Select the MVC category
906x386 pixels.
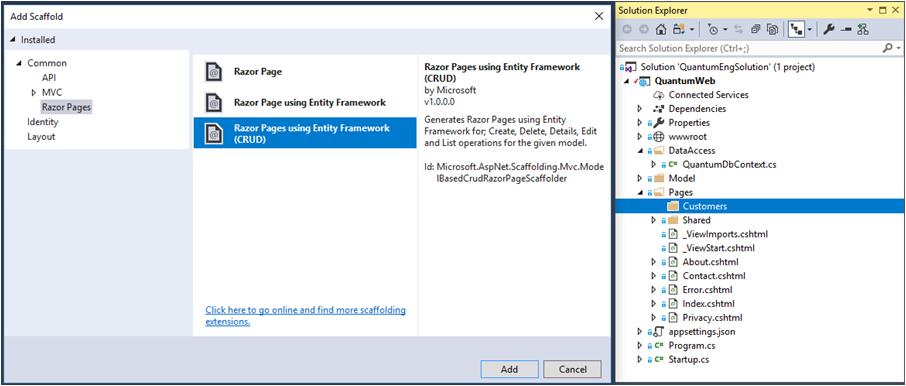pos(51,92)
